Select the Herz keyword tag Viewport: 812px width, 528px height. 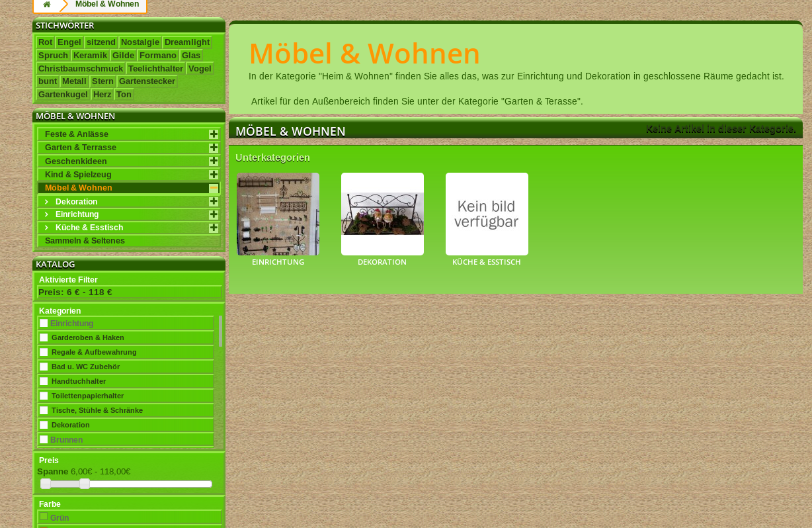(x=102, y=95)
